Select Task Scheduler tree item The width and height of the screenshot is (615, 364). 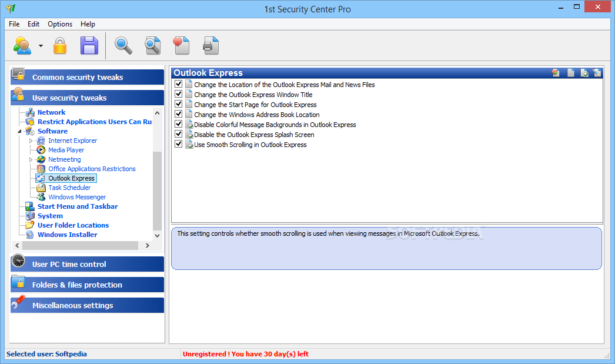tap(69, 188)
